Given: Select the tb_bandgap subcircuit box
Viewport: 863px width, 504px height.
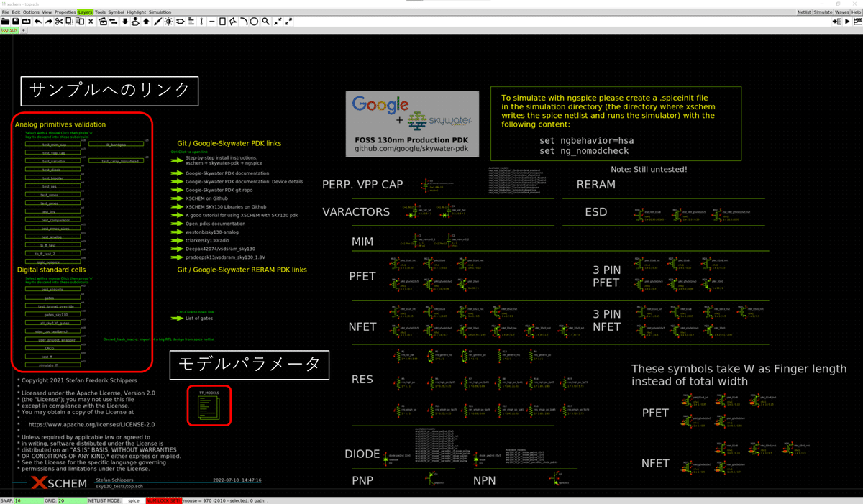Looking at the screenshot, I should pyautogui.click(x=115, y=145).
